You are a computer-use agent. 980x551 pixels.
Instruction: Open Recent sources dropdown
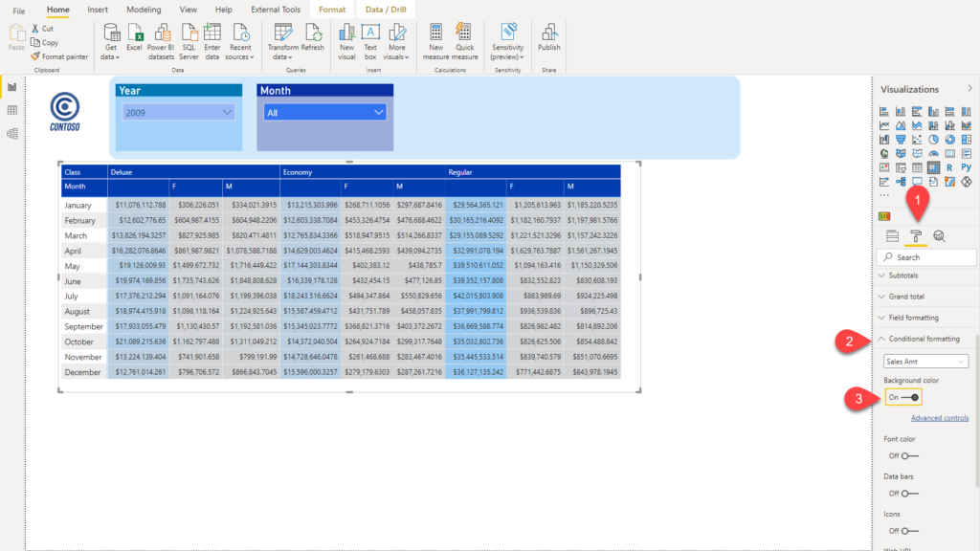click(240, 42)
